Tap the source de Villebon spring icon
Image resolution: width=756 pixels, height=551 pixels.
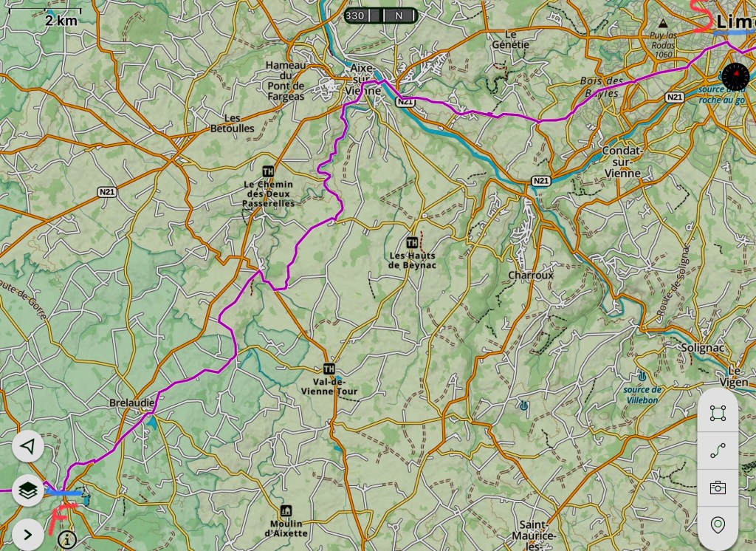point(642,376)
